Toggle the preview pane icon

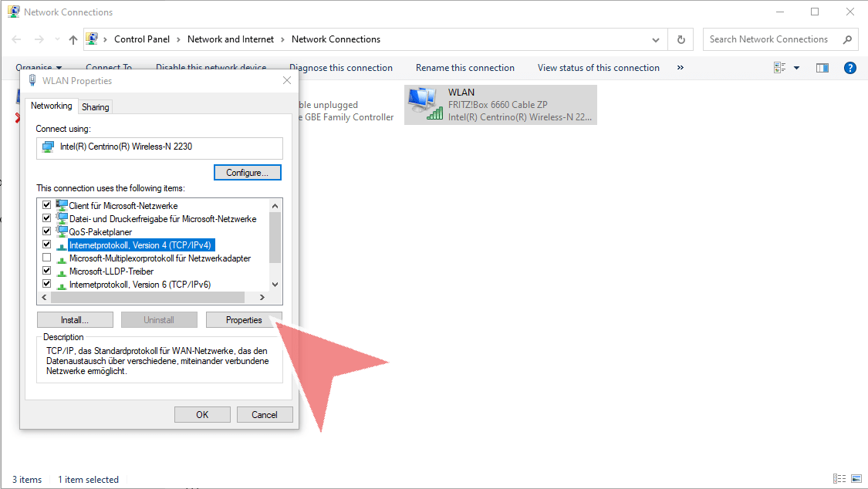822,68
